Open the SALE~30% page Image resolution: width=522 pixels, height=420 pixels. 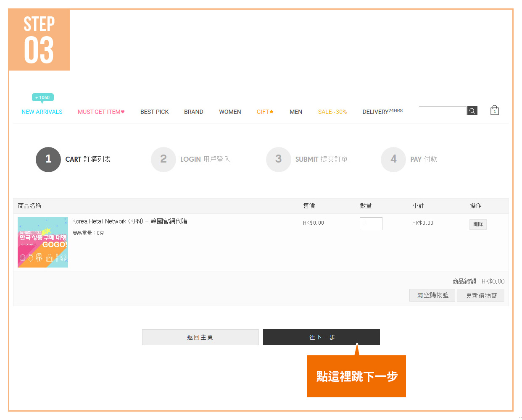[x=332, y=112]
